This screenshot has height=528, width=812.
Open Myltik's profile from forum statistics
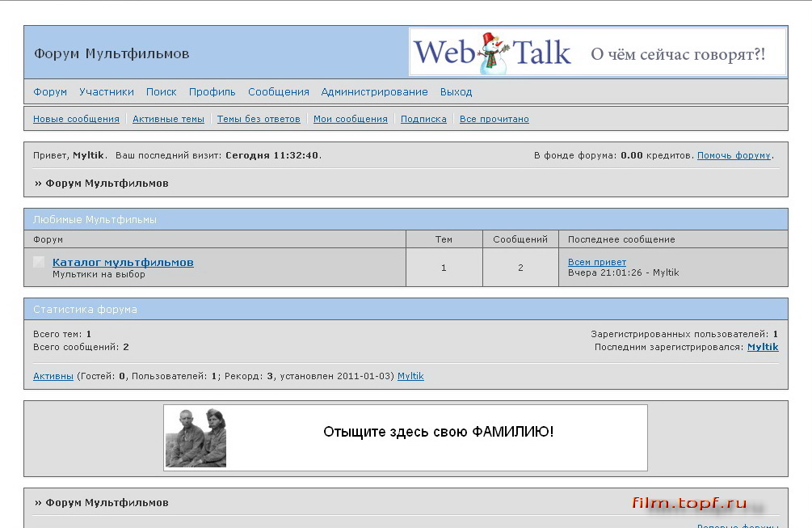(764, 347)
